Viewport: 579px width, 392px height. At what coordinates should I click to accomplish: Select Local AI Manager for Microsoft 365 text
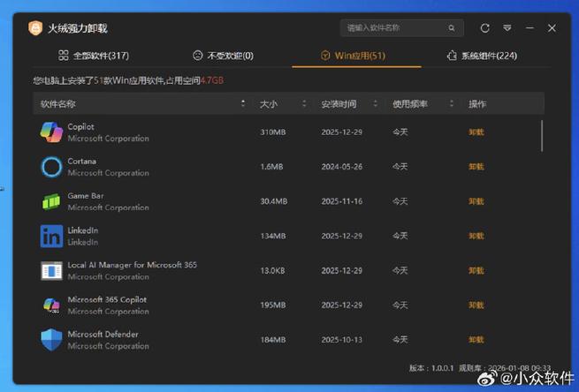(x=133, y=265)
